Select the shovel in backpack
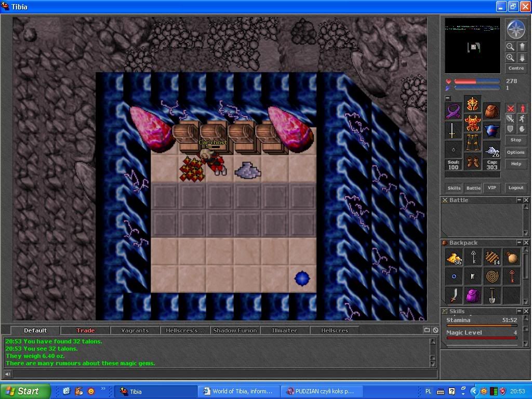The width and height of the screenshot is (532, 399). coord(493,296)
